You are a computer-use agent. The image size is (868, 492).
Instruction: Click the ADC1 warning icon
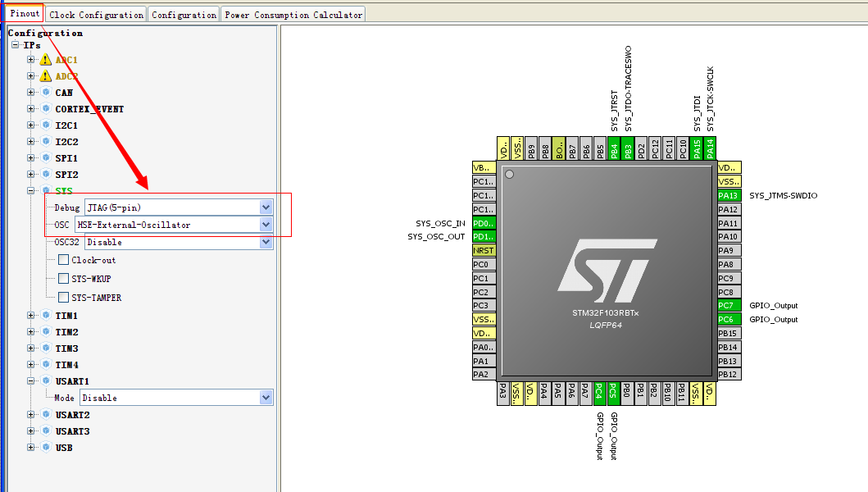point(46,59)
